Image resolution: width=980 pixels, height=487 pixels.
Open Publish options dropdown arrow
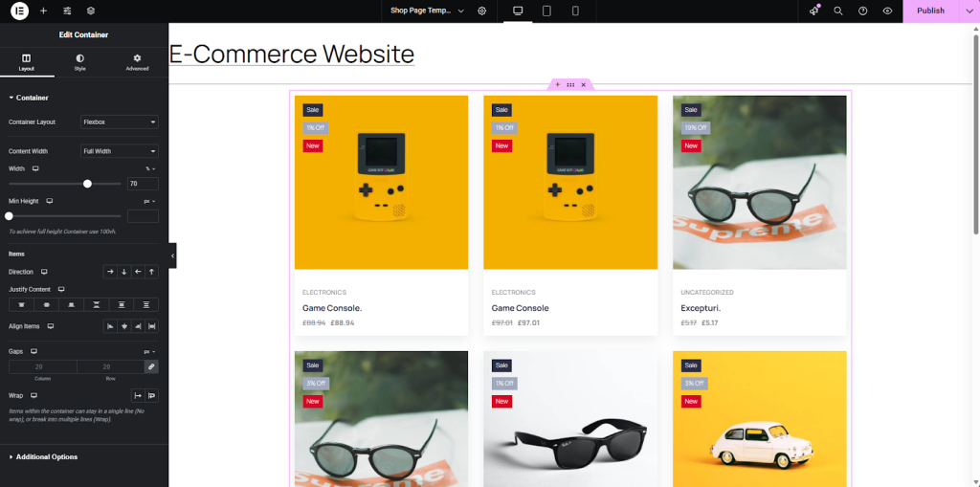(x=969, y=11)
